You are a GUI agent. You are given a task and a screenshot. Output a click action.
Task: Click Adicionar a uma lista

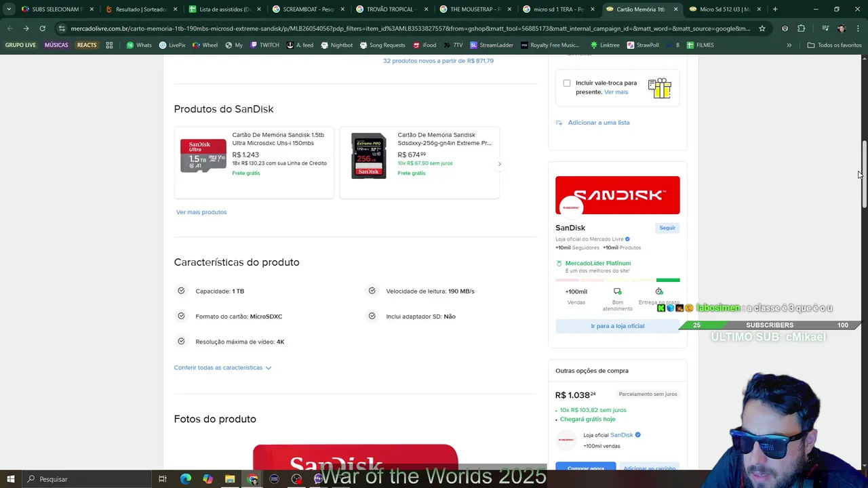(593, 123)
